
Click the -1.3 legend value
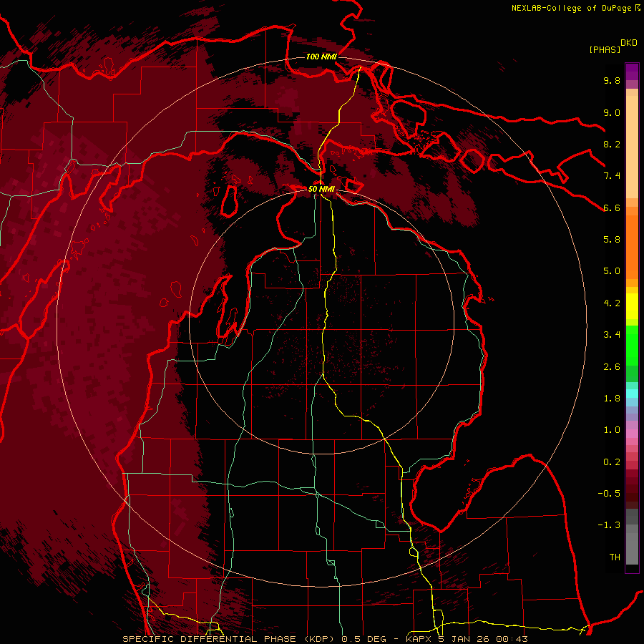609,525
